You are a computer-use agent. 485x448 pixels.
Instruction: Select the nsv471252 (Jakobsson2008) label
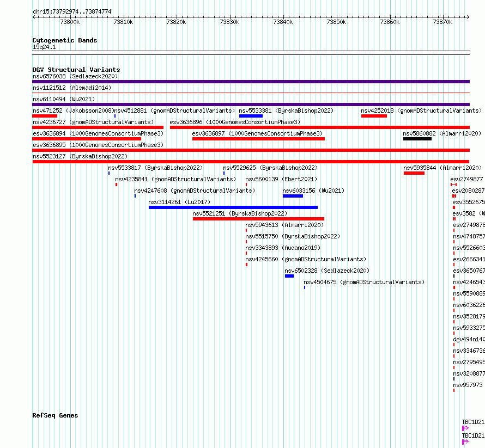74,111
